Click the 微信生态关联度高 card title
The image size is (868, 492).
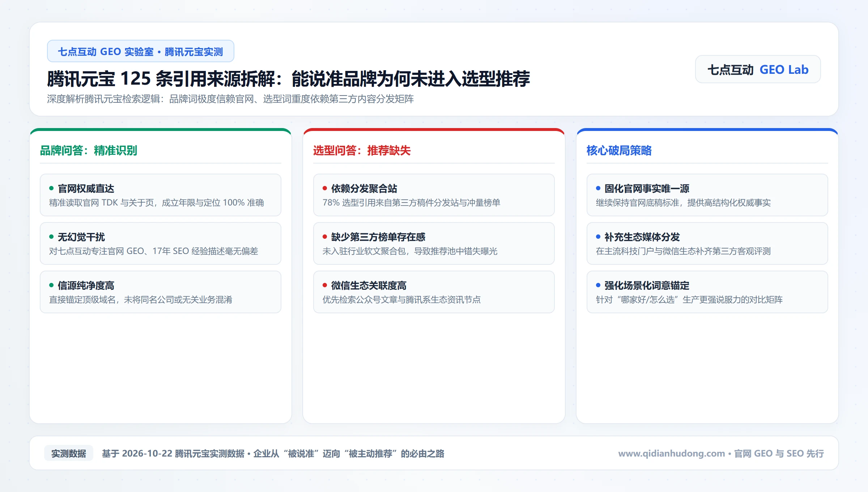tap(369, 285)
